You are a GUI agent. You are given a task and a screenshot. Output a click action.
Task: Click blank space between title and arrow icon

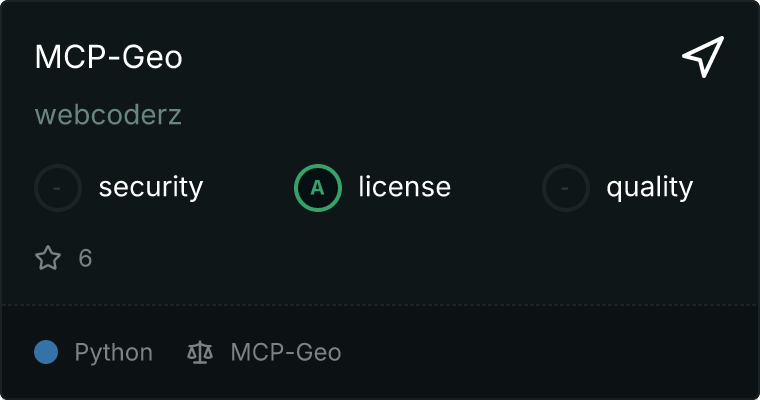tap(430, 58)
